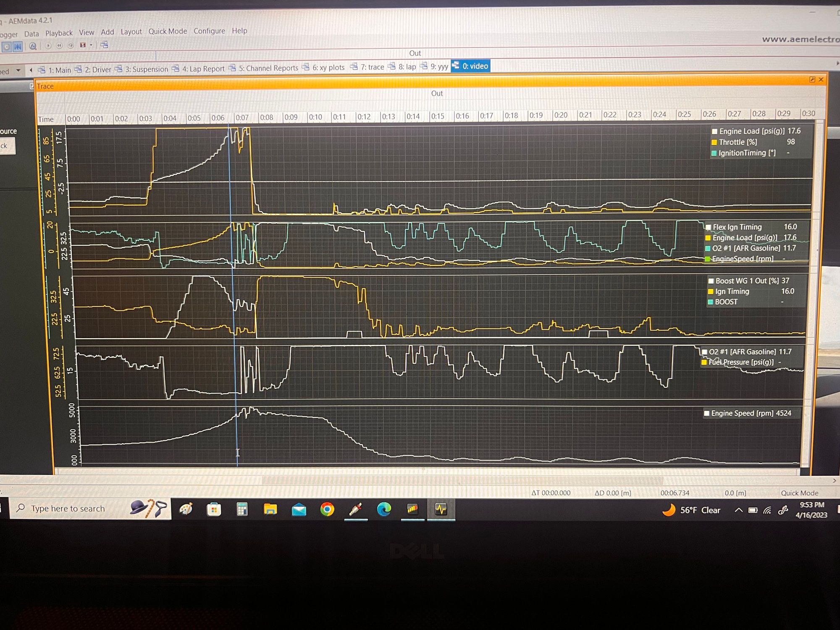This screenshot has width=840, height=630.
Task: Open the Configure menu
Action: click(209, 31)
